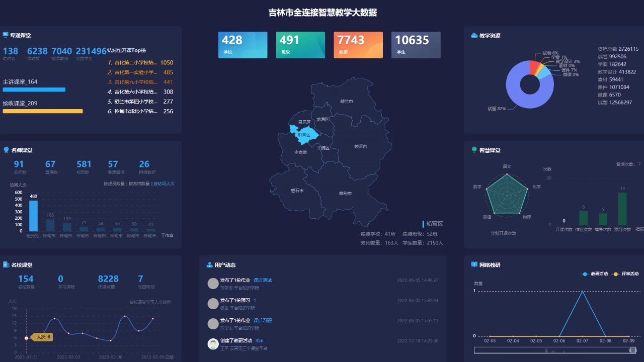Select the 按访问人次 chart view
The width and height of the screenshot is (644, 362).
164,184
